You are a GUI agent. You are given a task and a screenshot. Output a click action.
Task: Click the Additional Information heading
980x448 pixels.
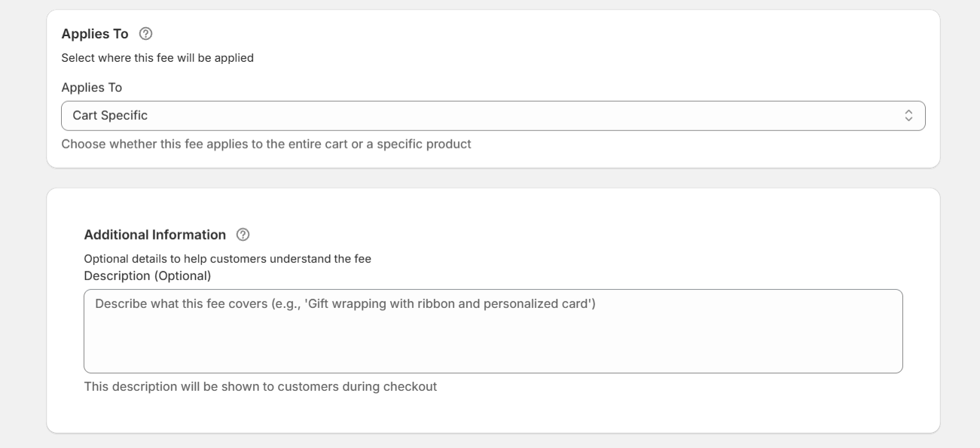tap(154, 234)
